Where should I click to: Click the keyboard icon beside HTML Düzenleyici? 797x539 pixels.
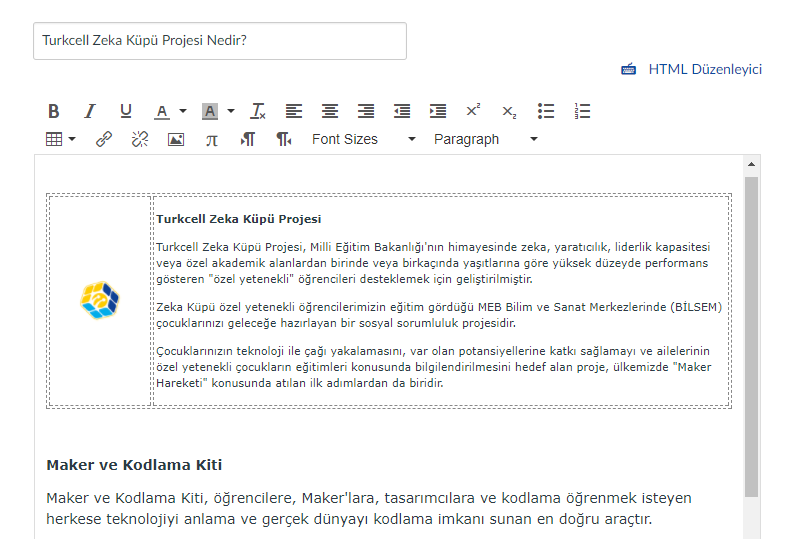pyautogui.click(x=629, y=69)
